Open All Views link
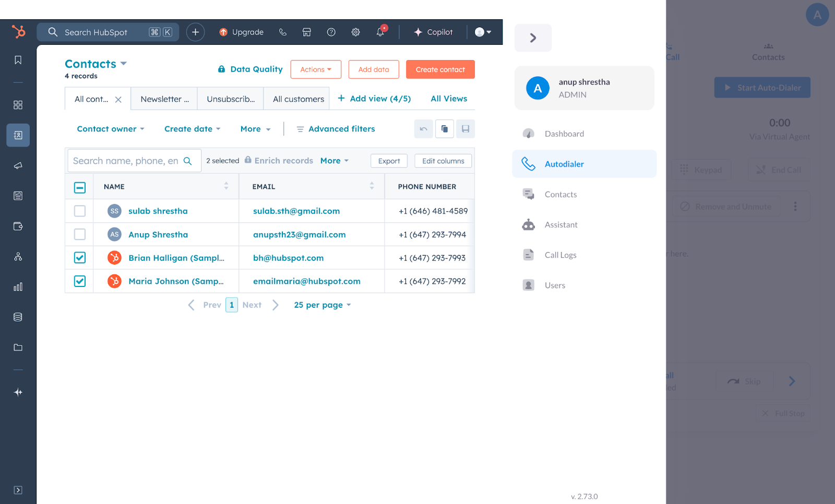835x504 pixels. [x=449, y=98]
